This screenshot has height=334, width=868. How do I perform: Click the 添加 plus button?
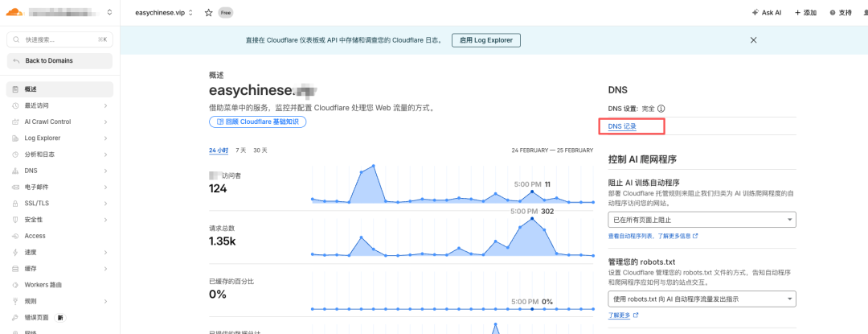pos(805,13)
